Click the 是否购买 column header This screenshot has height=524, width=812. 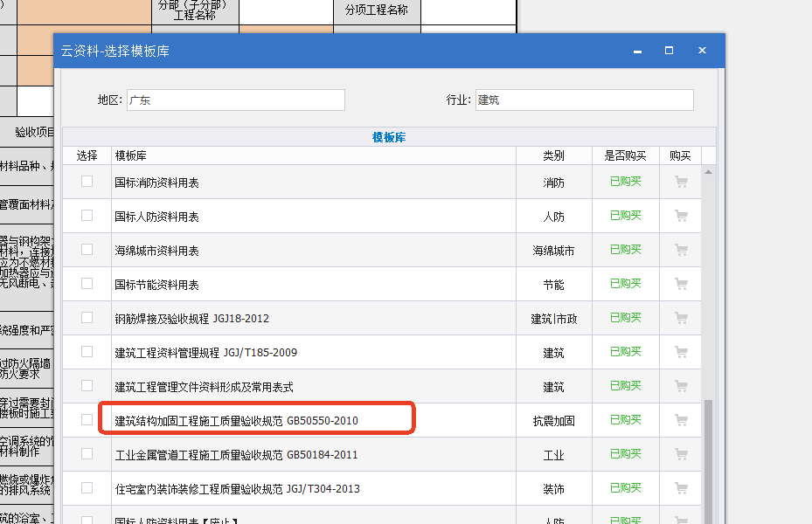click(625, 155)
